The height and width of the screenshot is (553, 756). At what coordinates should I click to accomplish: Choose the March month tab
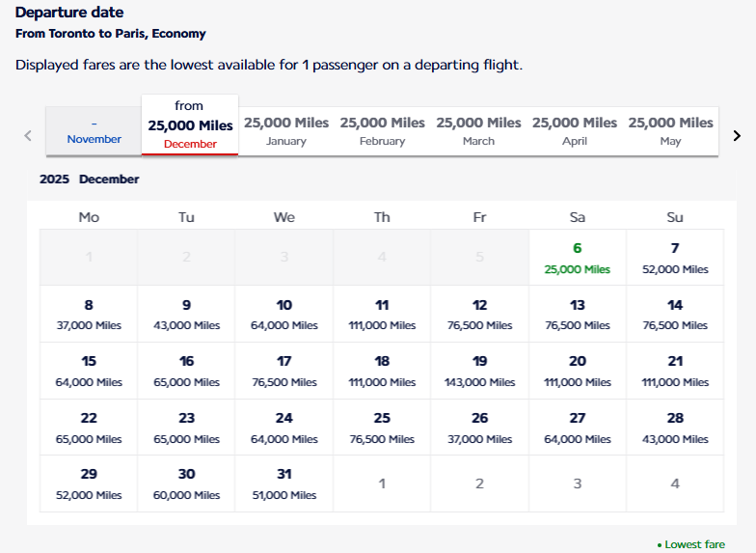[478, 130]
